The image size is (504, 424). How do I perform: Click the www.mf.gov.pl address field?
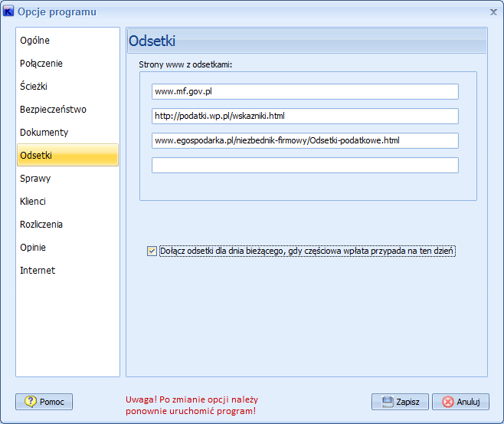tap(305, 92)
